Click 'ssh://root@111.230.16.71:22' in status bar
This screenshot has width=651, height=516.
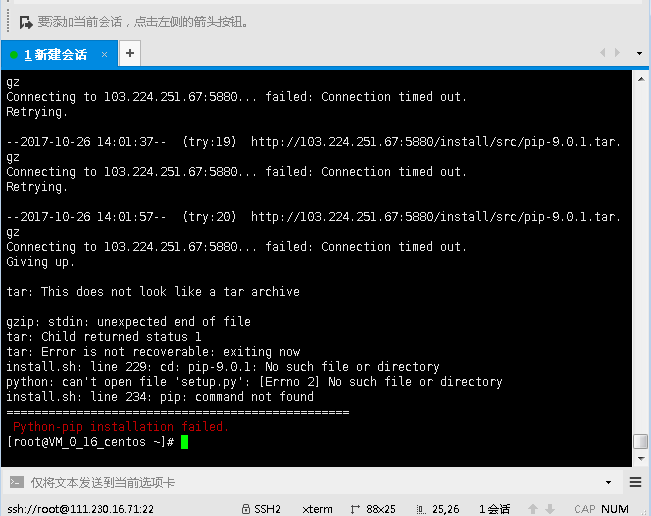[x=81, y=509]
